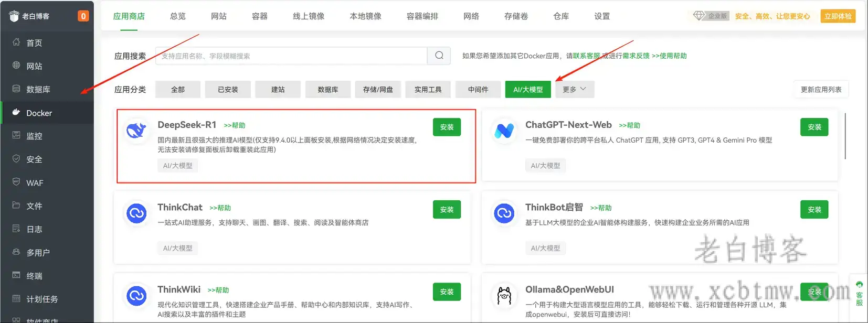Image resolution: width=868 pixels, height=323 pixels.
Task: Click the shield icon beside 安全
Action: (16, 159)
